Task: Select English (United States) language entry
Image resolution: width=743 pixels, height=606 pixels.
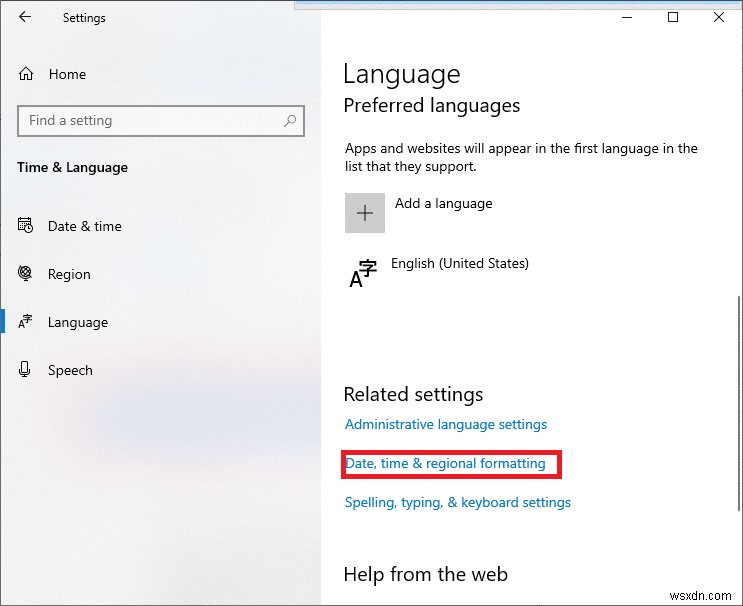Action: tap(460, 263)
